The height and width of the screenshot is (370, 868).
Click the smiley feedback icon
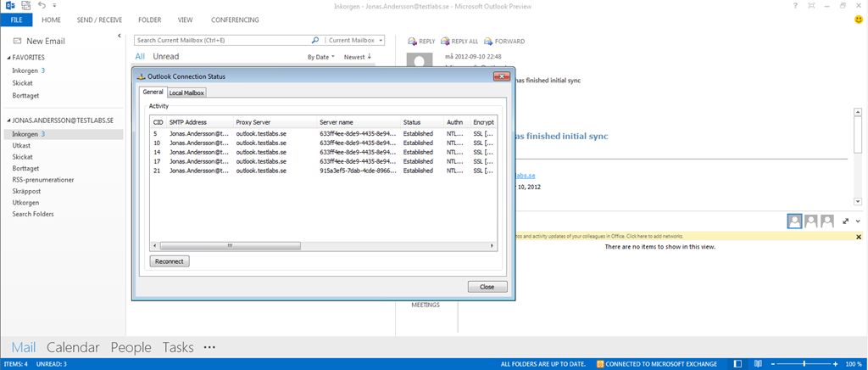click(x=859, y=20)
